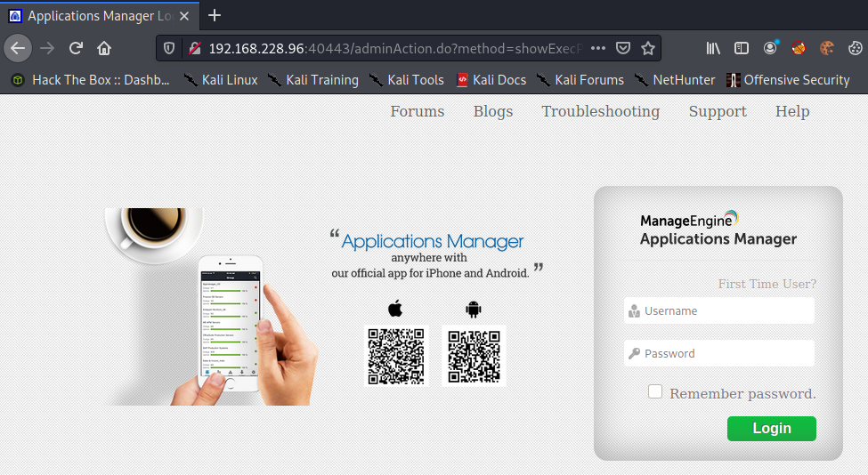The height and width of the screenshot is (475, 868).
Task: Focus the Password input field
Action: (719, 353)
